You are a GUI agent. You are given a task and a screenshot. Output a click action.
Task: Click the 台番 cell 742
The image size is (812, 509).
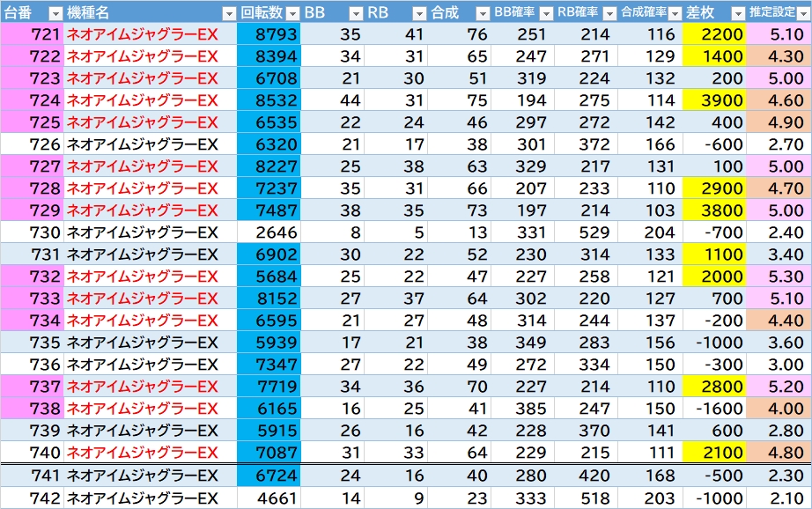[x=32, y=498]
